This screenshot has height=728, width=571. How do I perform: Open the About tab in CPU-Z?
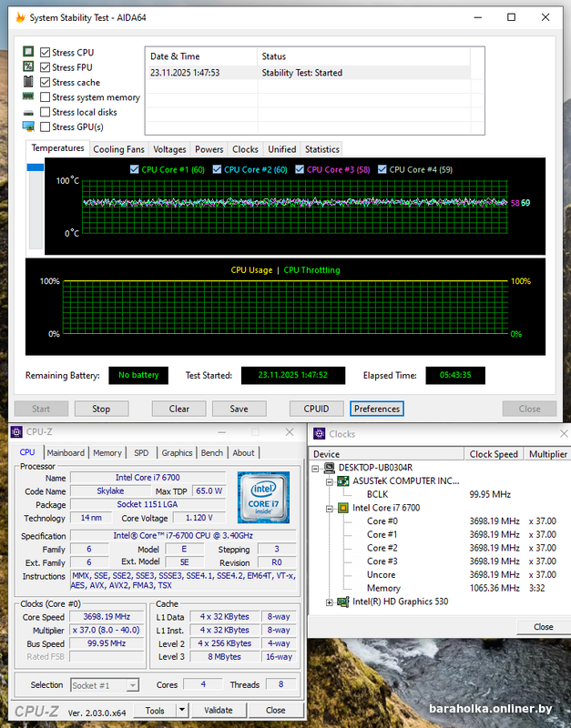pos(243,452)
